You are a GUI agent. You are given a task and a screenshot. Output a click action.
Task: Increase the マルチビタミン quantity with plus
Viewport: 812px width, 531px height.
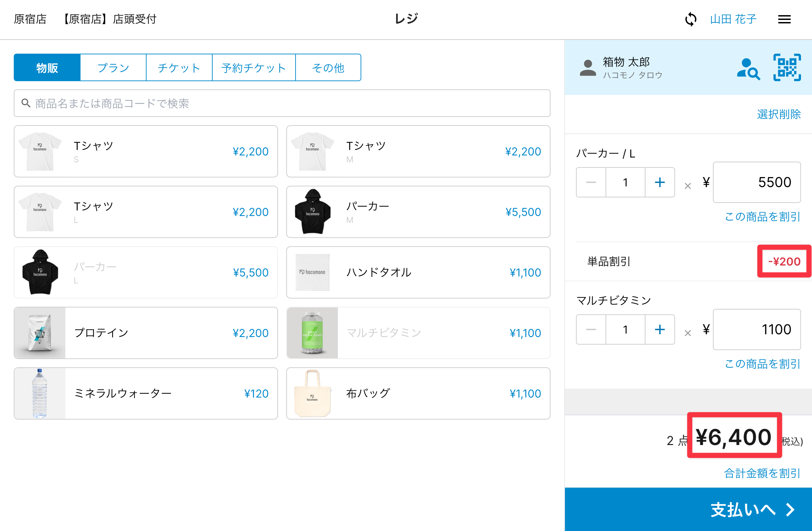tap(660, 329)
